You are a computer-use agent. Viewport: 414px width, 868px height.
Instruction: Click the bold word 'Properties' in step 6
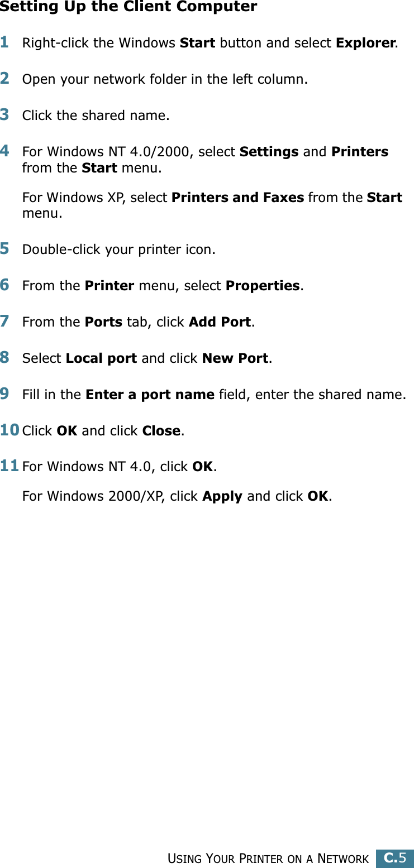[263, 286]
